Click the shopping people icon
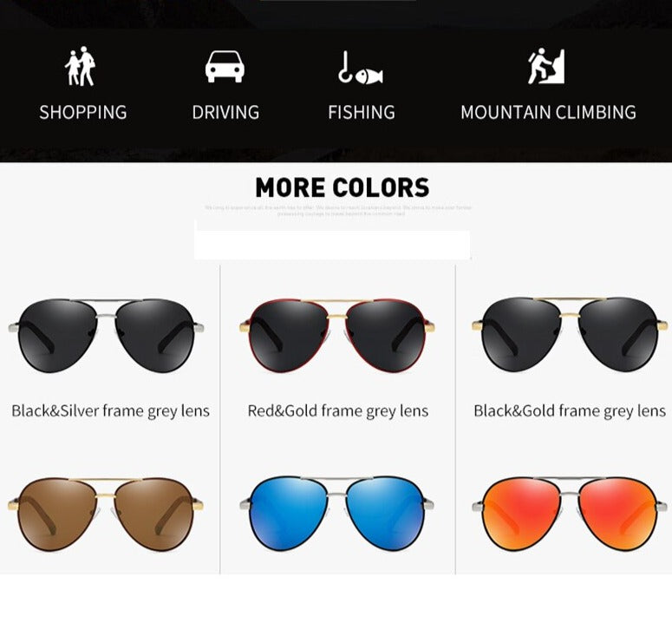Screen dimensions: 672x623 [80, 67]
